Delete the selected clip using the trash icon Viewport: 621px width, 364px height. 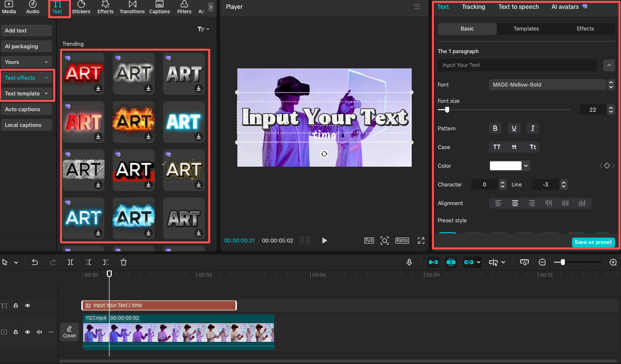pyautogui.click(x=123, y=262)
